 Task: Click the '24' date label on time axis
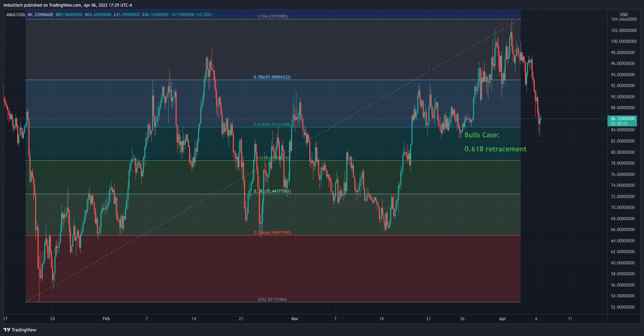point(52,319)
